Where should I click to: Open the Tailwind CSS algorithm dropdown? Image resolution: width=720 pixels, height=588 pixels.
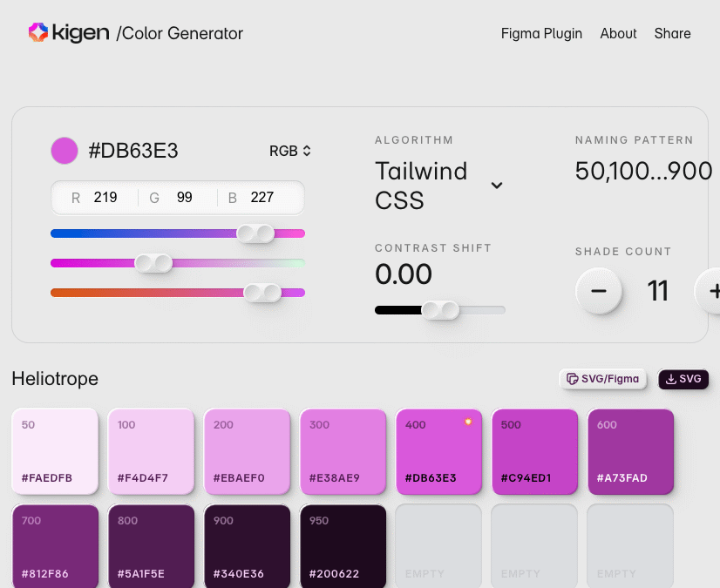click(x=439, y=186)
